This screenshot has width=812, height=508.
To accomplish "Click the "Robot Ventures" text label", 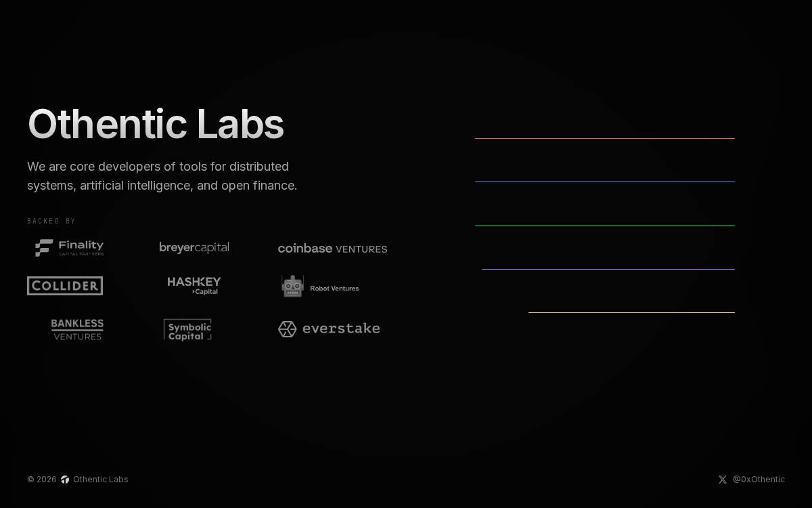I will [x=334, y=289].
